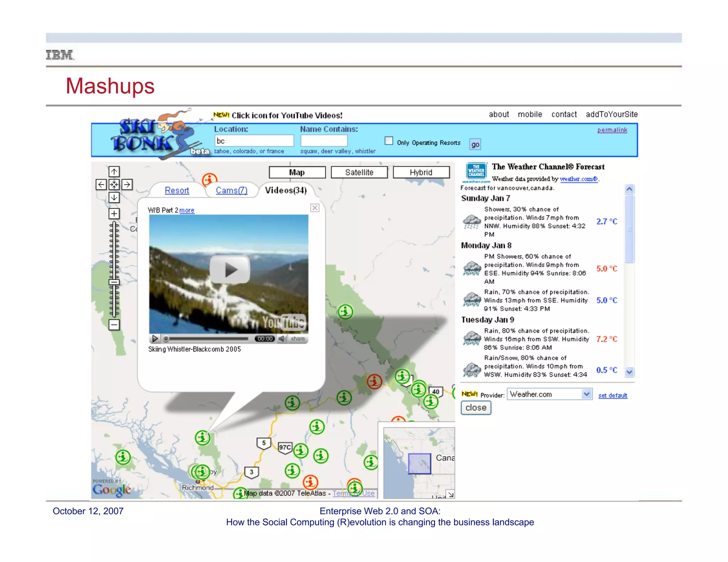Open the weather.com link
The height and width of the screenshot is (562, 728).
(579, 179)
